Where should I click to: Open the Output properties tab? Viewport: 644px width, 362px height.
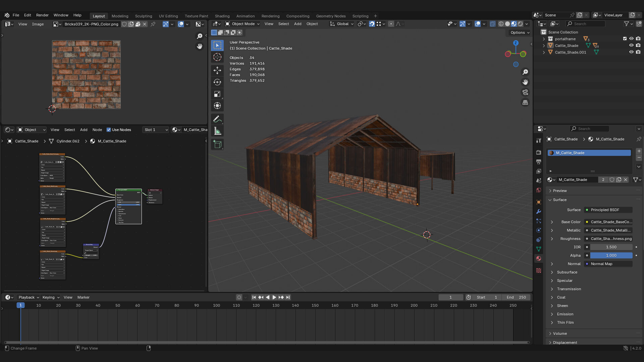539,162
